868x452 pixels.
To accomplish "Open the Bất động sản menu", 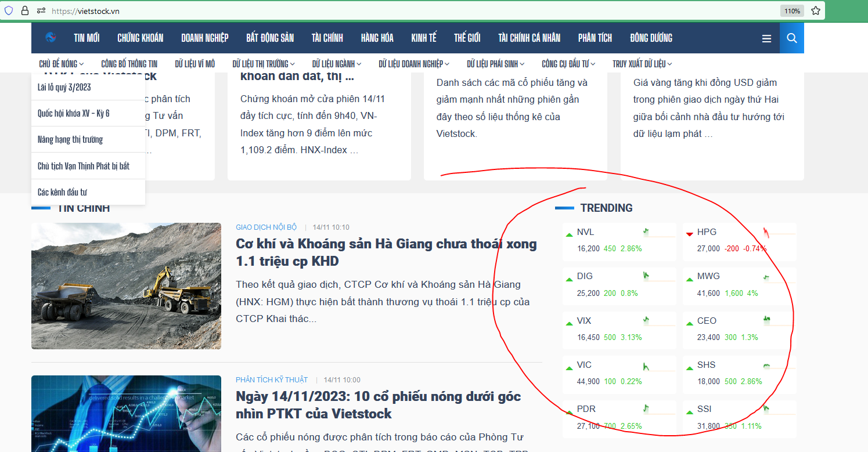I will click(x=270, y=38).
